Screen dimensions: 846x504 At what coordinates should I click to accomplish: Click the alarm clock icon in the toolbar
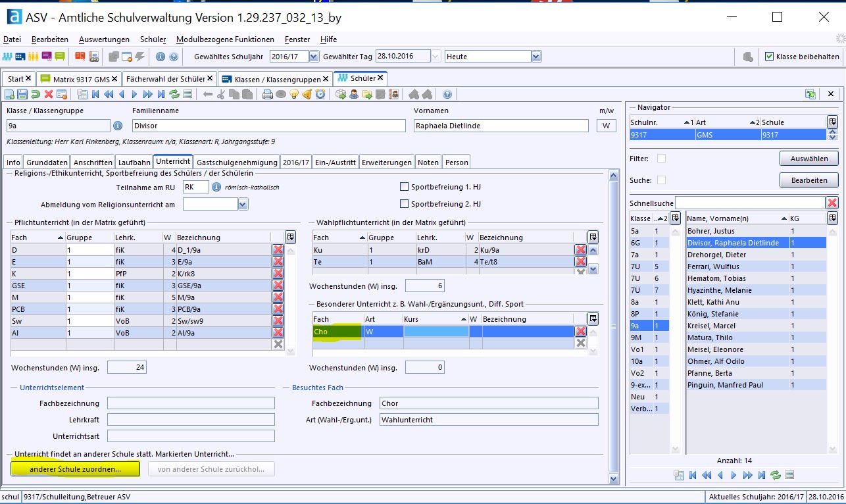[320, 94]
